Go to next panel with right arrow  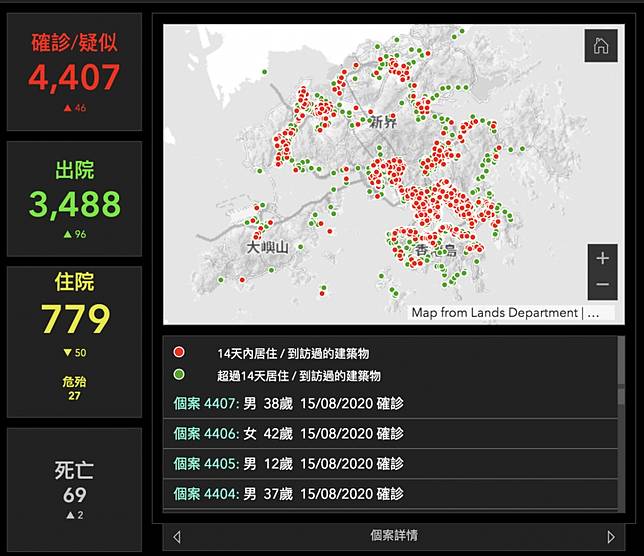point(611,537)
